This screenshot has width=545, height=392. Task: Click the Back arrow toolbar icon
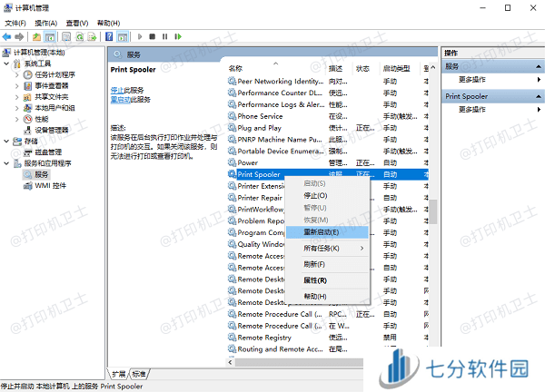8,37
